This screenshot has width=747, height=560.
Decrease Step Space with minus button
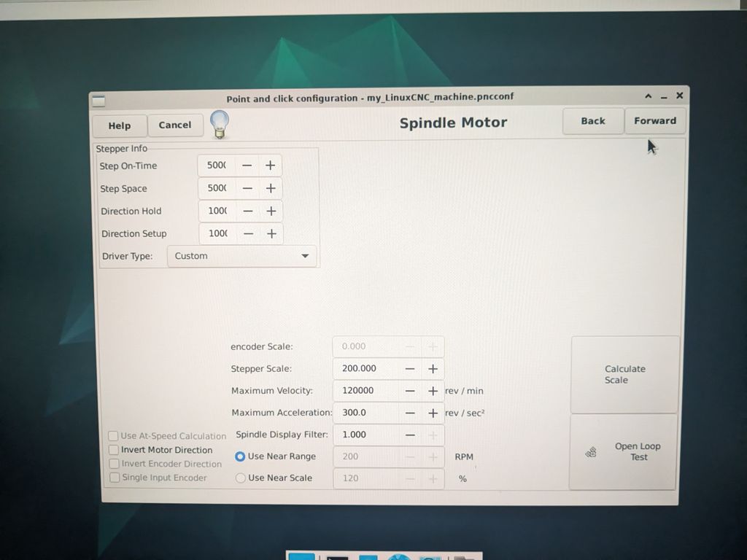247,188
